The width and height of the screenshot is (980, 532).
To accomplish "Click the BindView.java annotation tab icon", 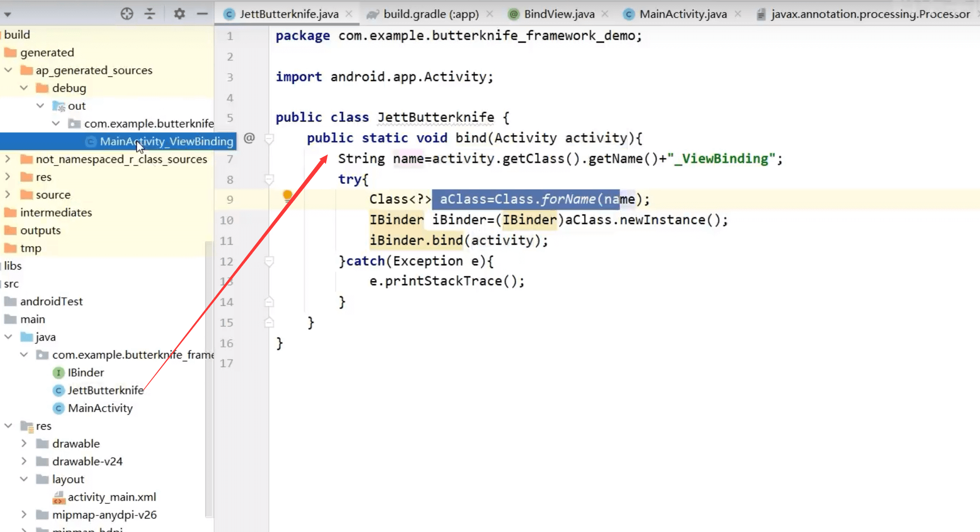I will point(513,14).
